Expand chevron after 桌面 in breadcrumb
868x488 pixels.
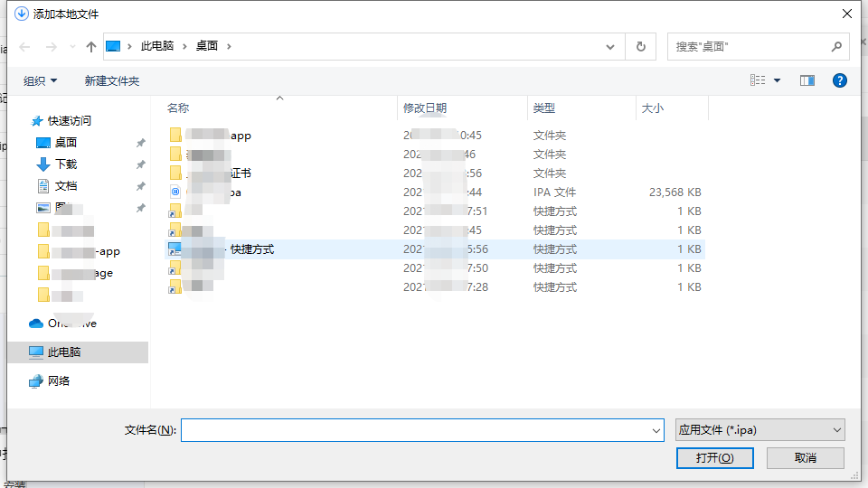click(x=229, y=46)
